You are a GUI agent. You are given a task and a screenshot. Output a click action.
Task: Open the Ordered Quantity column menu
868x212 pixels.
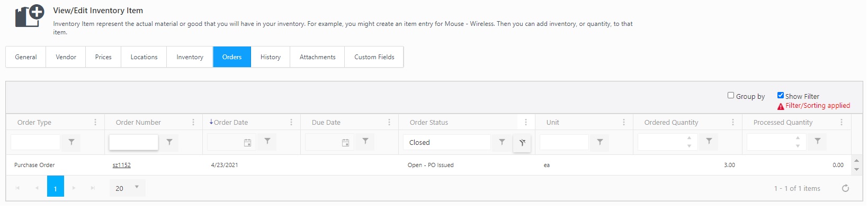pyautogui.click(x=733, y=122)
